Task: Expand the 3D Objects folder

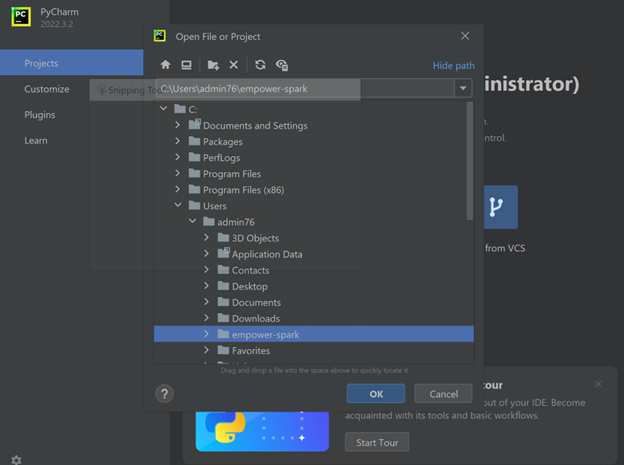Action: (x=206, y=237)
